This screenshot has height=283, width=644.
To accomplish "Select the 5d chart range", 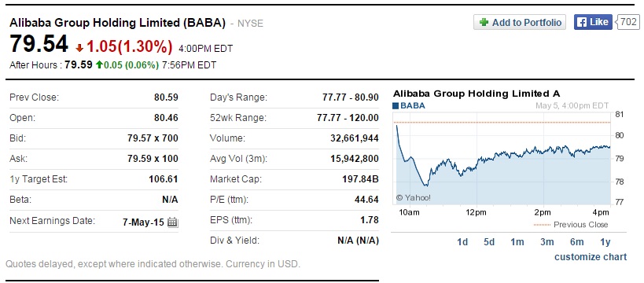I will click(489, 242).
